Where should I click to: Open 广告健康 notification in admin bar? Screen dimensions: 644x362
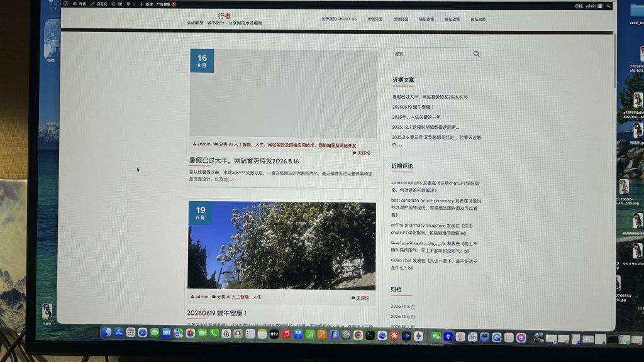(x=166, y=4)
